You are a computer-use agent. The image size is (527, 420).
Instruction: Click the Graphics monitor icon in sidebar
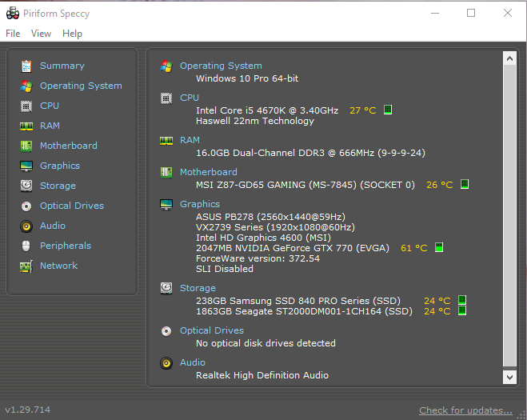pyautogui.click(x=26, y=166)
